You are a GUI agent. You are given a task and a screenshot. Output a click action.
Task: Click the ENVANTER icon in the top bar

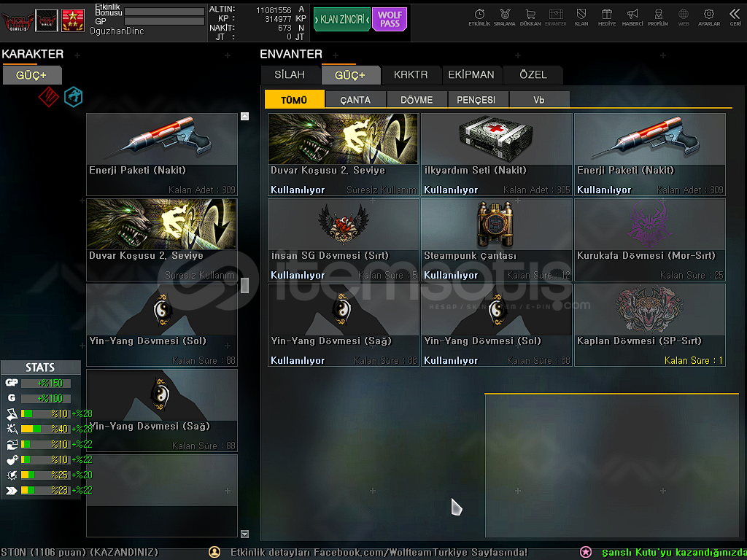tap(555, 17)
